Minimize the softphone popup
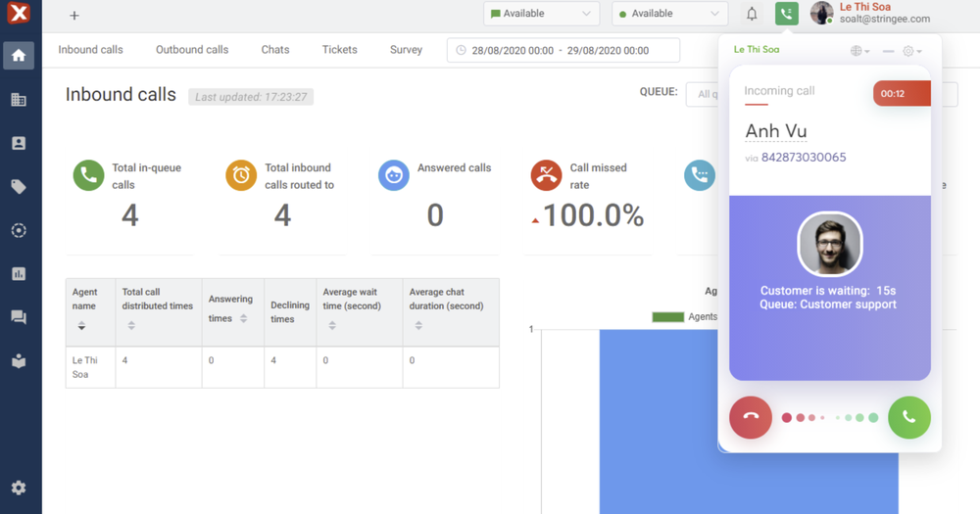 [888, 51]
